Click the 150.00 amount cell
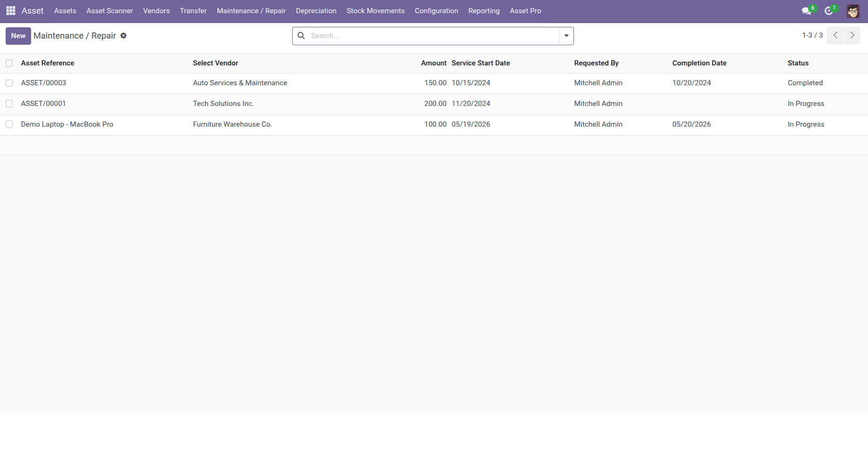Viewport: 868px width, 453px height. coord(435,83)
